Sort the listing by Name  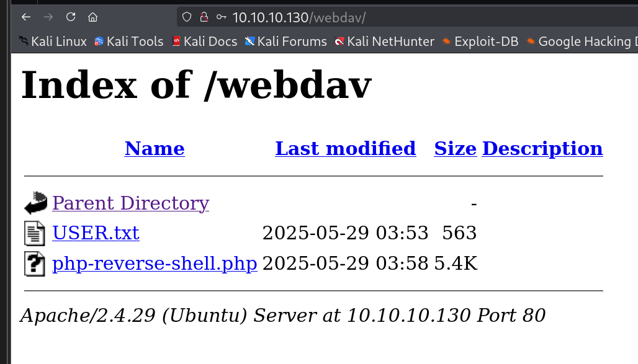click(155, 149)
